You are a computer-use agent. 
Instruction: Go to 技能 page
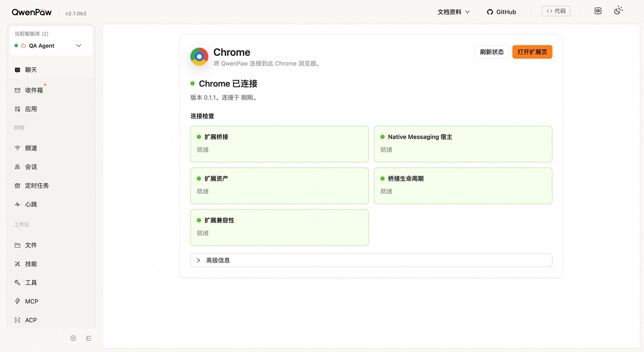point(51,264)
